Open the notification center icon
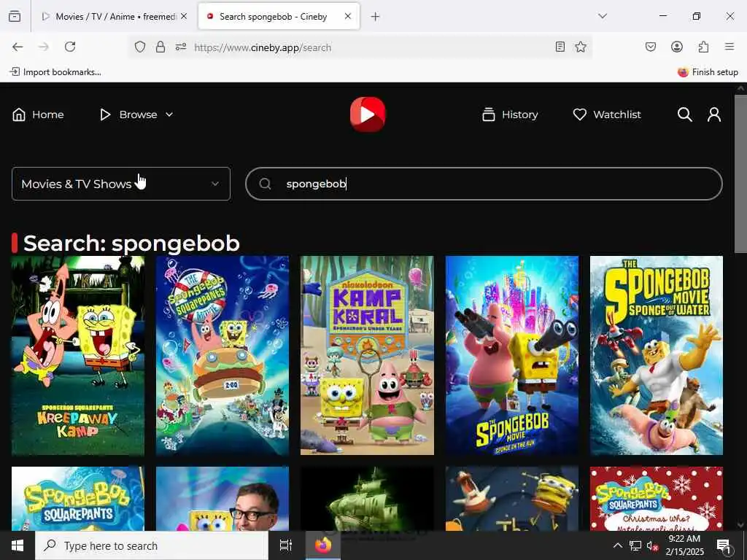This screenshot has height=560, width=747. tap(723, 545)
